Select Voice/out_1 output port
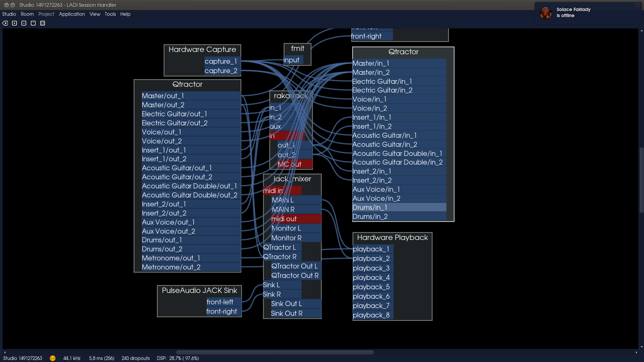This screenshot has width=644, height=362. coord(191,132)
